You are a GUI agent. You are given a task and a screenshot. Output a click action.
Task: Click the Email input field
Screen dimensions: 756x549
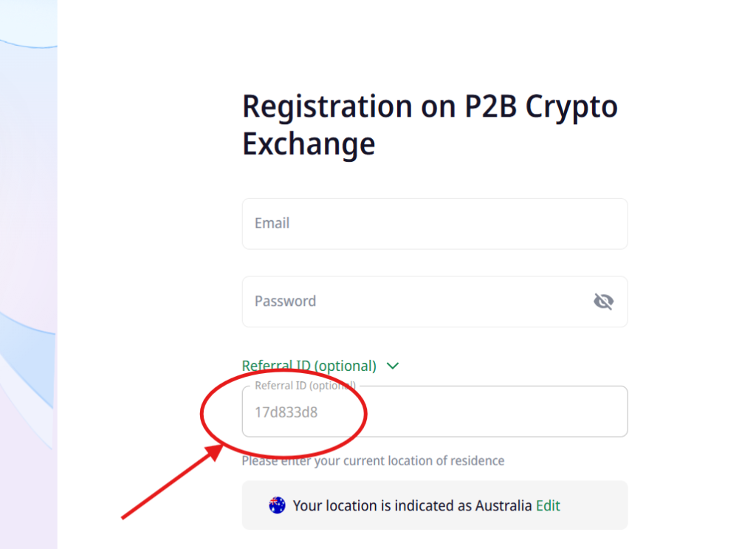click(x=434, y=223)
